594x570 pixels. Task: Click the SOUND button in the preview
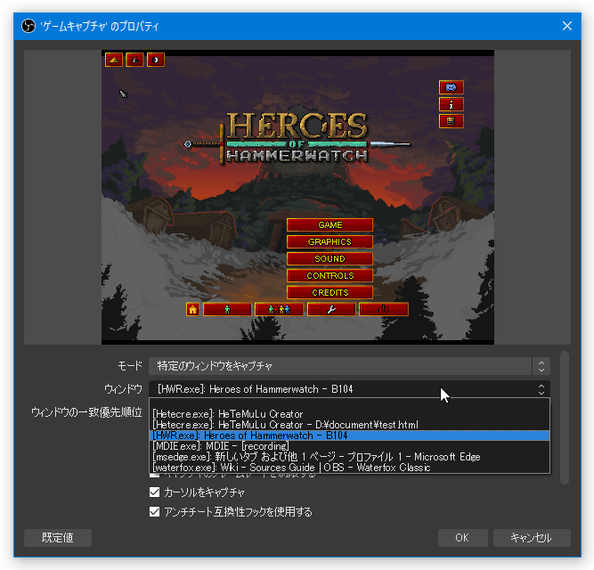point(330,259)
